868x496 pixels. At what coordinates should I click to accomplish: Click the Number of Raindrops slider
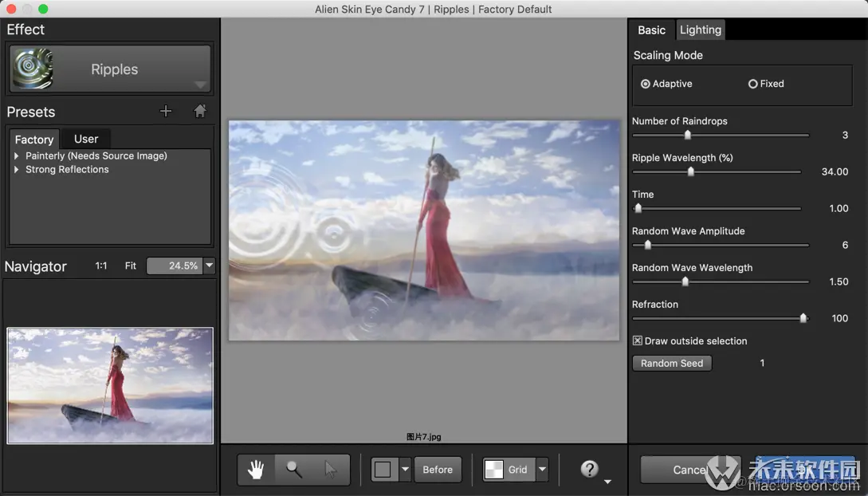721,135
